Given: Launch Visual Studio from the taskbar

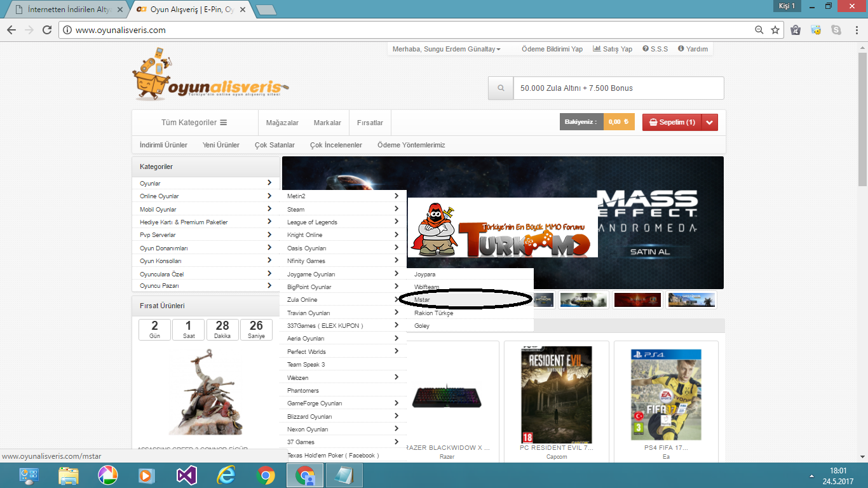Looking at the screenshot, I should point(187,475).
